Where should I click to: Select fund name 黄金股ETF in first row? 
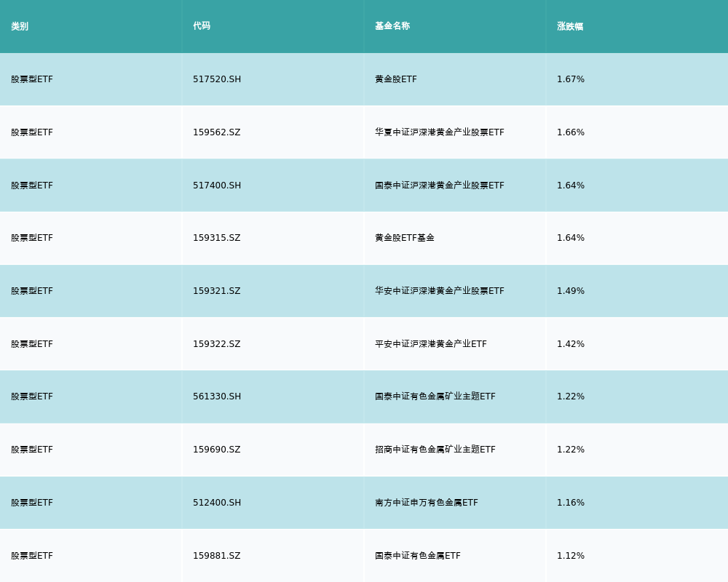pyautogui.click(x=395, y=79)
